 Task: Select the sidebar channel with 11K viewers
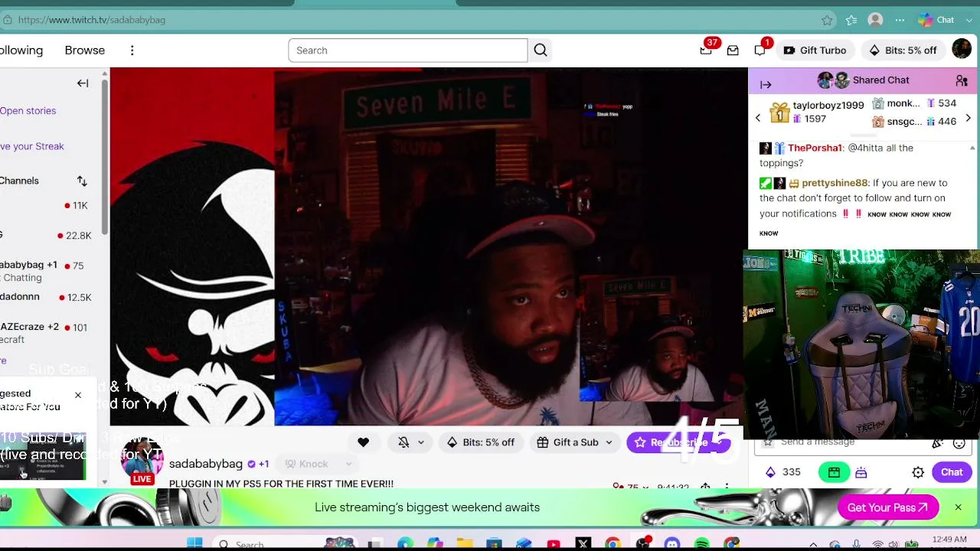(x=46, y=205)
